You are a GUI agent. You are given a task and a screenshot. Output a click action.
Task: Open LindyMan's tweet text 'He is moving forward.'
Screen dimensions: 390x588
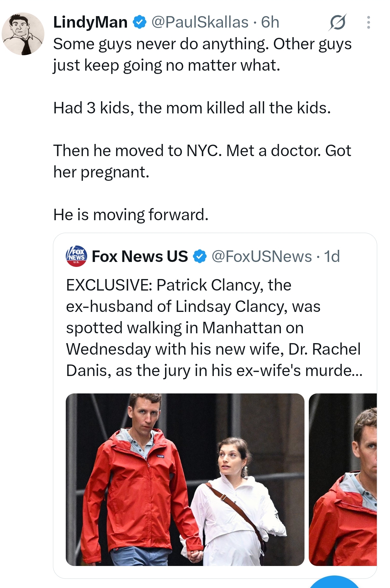(x=131, y=215)
